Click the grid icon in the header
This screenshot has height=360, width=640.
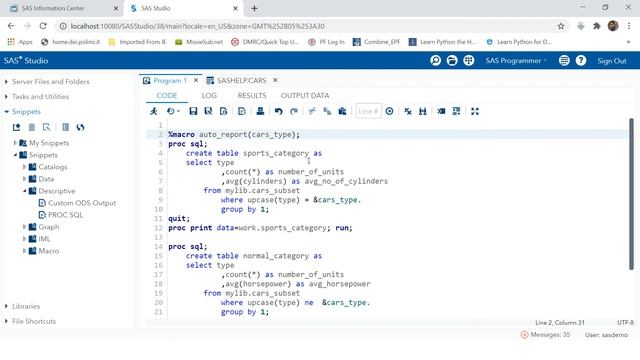pos(469,60)
